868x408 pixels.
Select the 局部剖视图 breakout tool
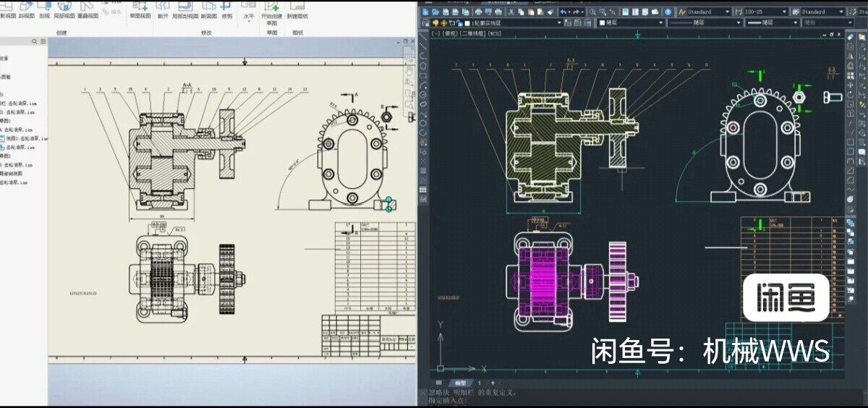185,11
